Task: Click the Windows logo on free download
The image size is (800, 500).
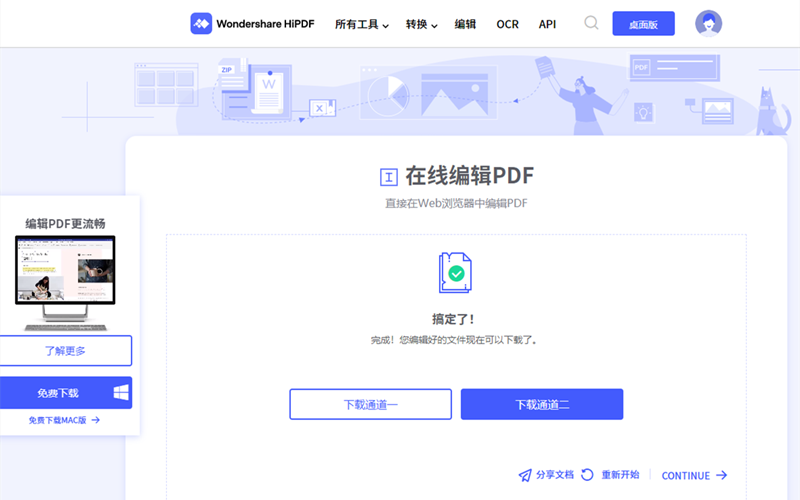Action: tap(120, 393)
